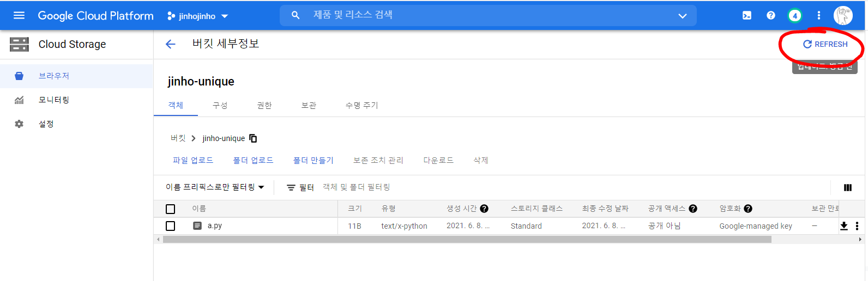This screenshot has width=868, height=281.
Task: Click 폴더 만들기 button
Action: (x=313, y=160)
